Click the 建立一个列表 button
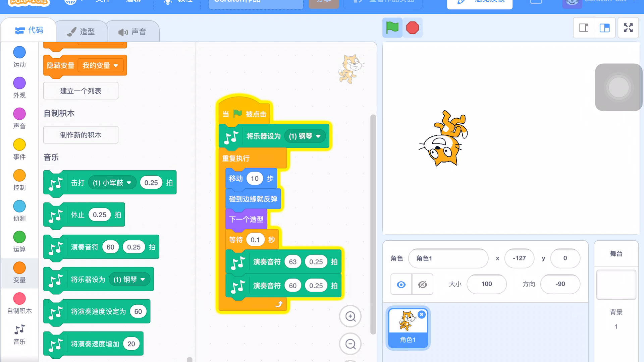This screenshot has width=644, height=362. pos(80,91)
